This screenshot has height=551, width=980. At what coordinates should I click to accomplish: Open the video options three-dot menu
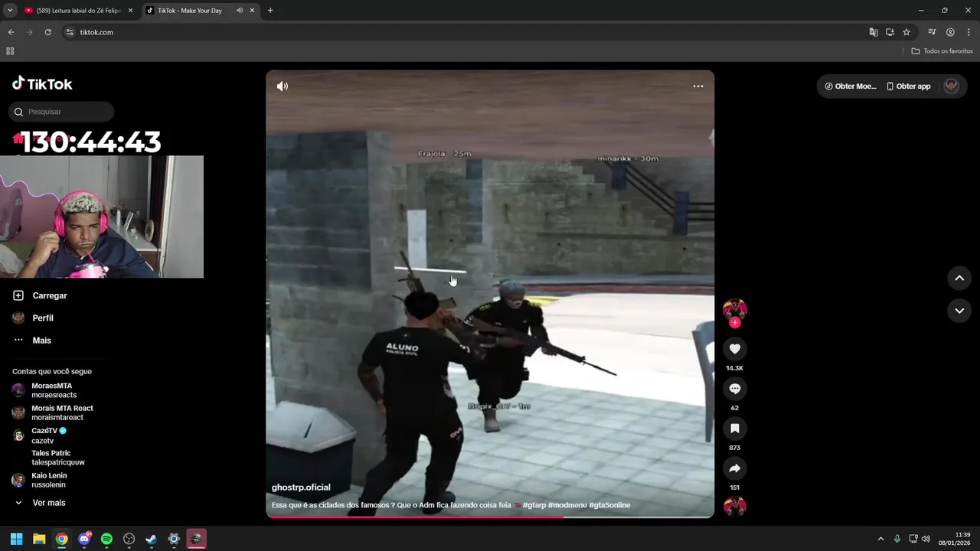click(x=698, y=86)
